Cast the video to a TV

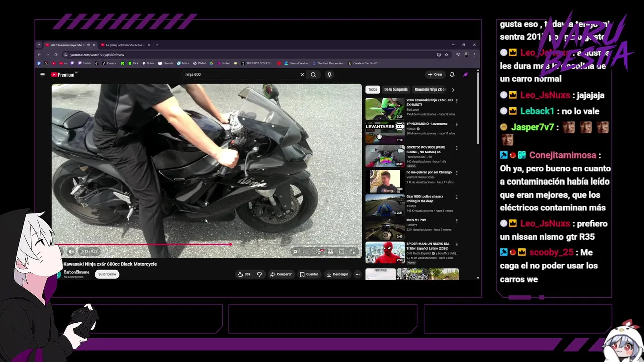(341, 251)
